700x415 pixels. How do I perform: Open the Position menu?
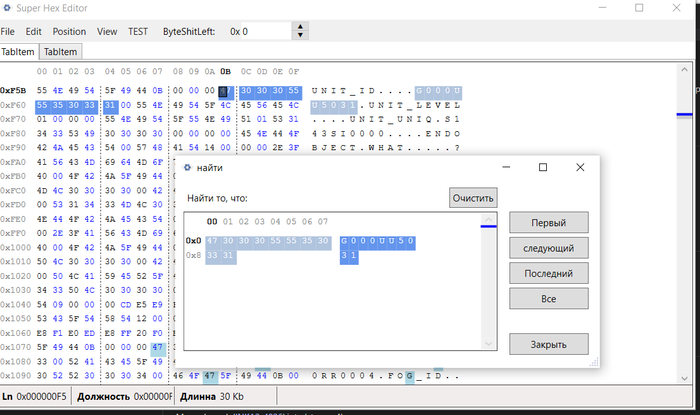coord(69,31)
